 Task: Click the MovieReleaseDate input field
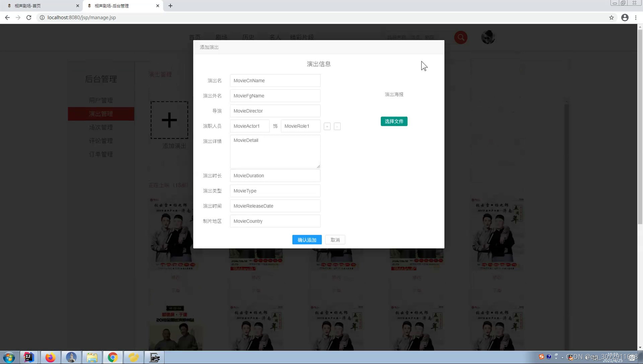275,206
